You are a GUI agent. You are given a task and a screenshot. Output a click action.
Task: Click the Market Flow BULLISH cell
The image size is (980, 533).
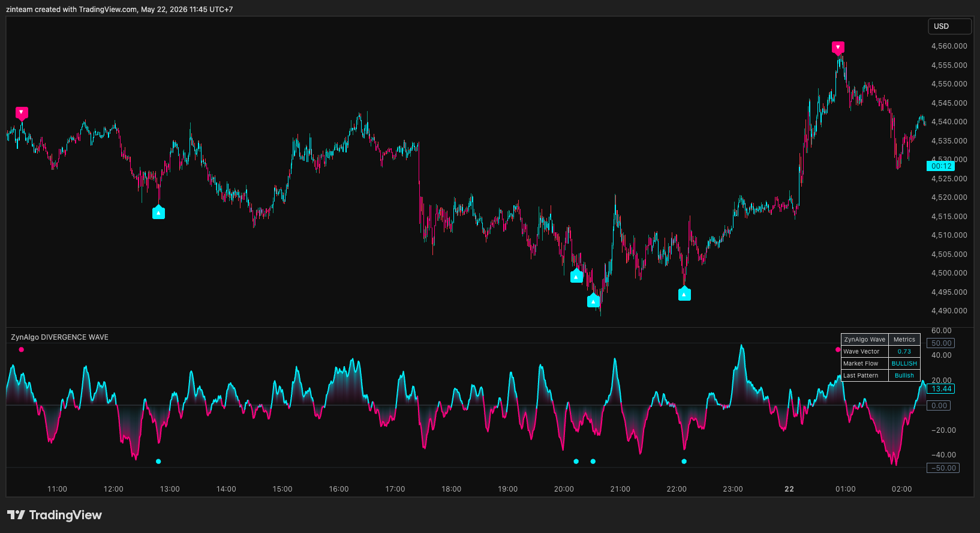pyautogui.click(x=904, y=364)
